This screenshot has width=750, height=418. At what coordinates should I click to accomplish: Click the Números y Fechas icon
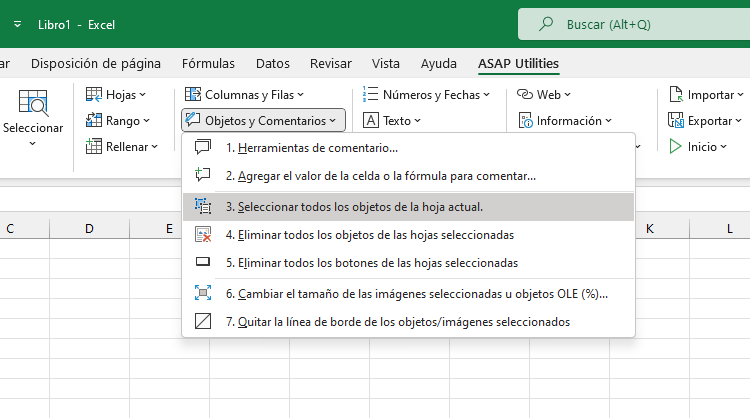(370, 95)
